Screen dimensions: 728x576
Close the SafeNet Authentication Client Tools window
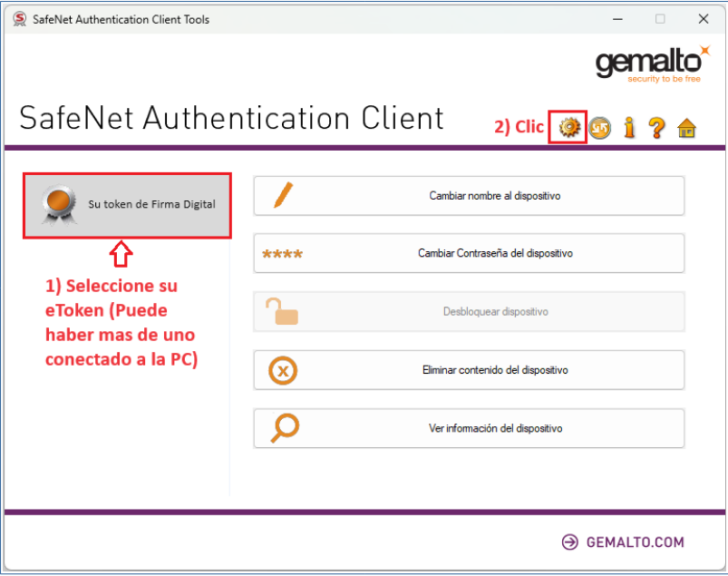tap(704, 18)
